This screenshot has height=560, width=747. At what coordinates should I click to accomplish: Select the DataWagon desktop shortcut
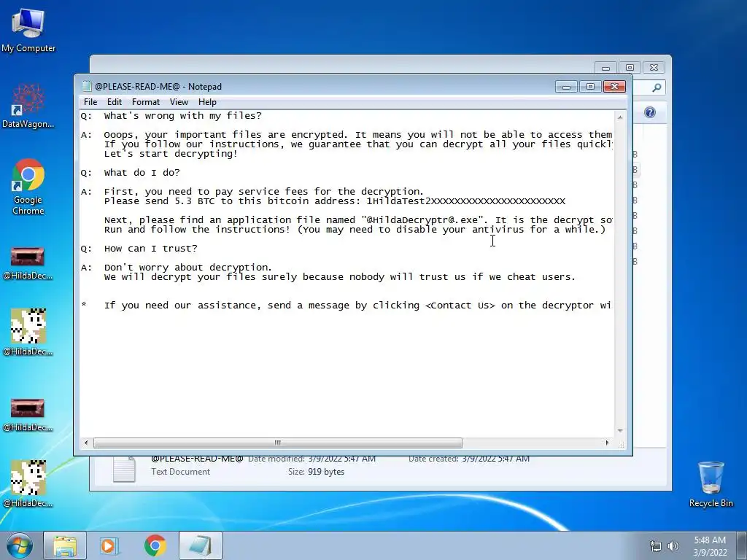click(28, 105)
